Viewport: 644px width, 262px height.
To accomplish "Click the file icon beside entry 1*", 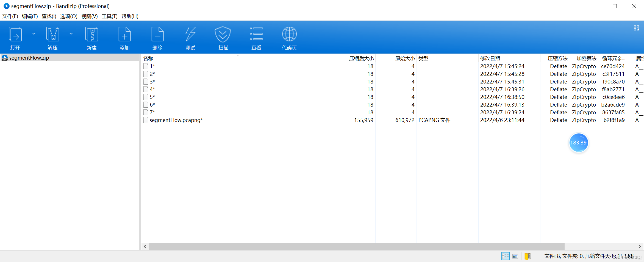I will point(146,66).
